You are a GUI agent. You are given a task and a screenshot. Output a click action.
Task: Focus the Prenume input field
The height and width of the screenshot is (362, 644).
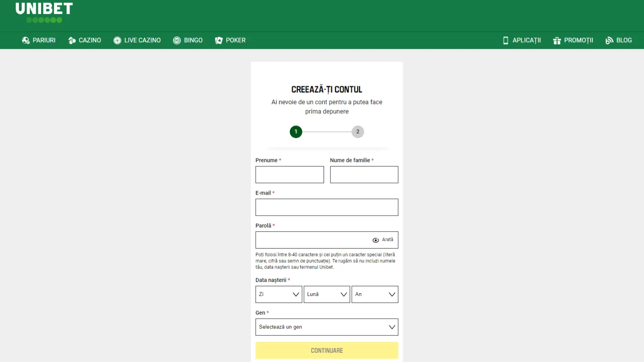tap(290, 175)
